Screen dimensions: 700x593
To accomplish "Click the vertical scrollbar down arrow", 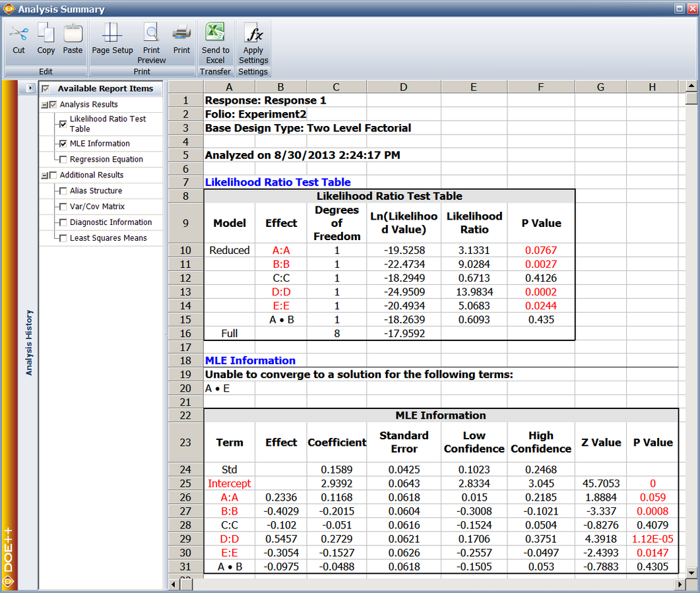I will click(691, 573).
